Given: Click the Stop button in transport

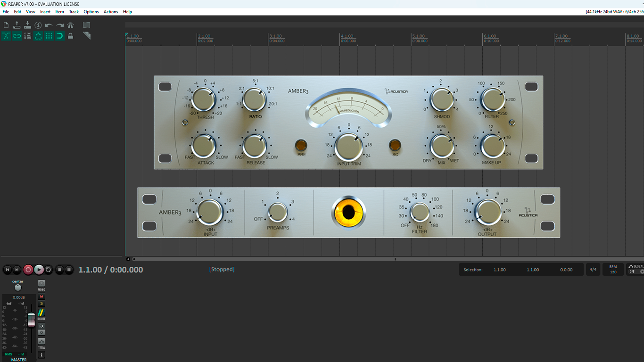Looking at the screenshot, I should [59, 270].
